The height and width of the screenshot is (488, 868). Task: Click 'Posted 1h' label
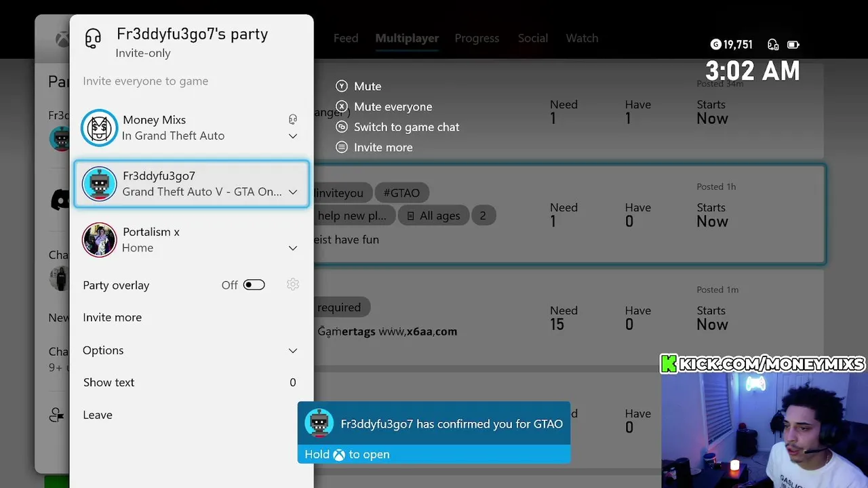tap(716, 186)
